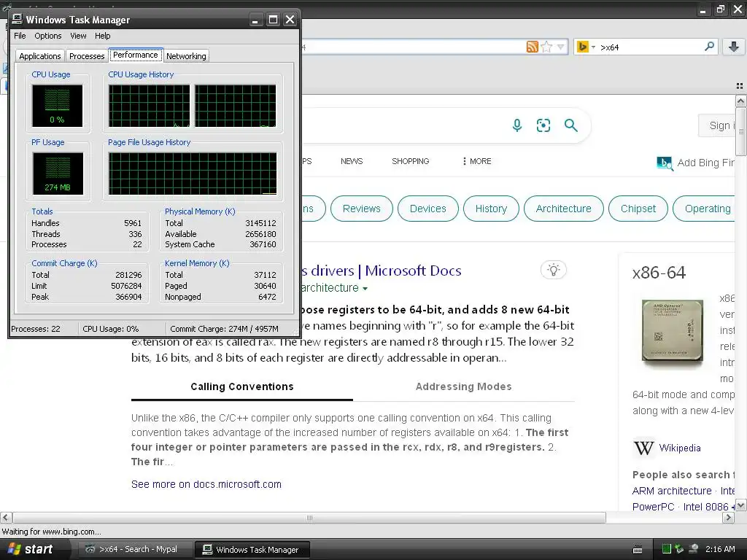
Task: Open the Help menu in Task Manager
Action: pos(102,36)
